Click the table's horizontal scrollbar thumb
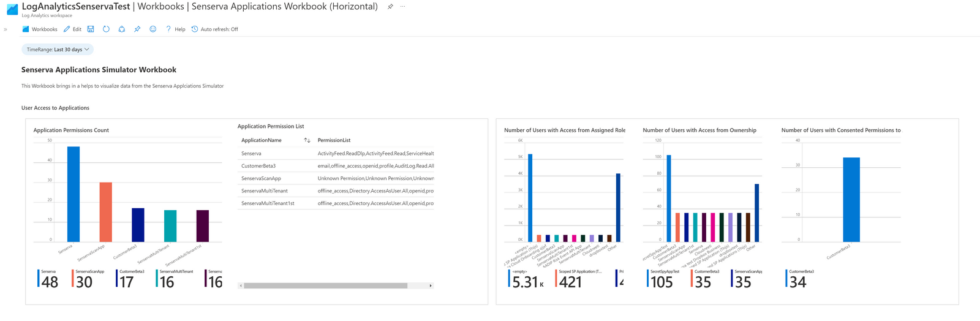 tap(325, 285)
